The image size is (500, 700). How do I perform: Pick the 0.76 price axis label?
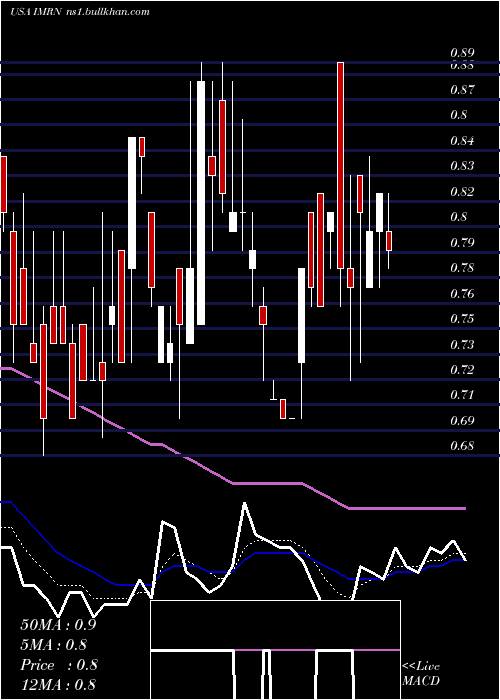462,294
